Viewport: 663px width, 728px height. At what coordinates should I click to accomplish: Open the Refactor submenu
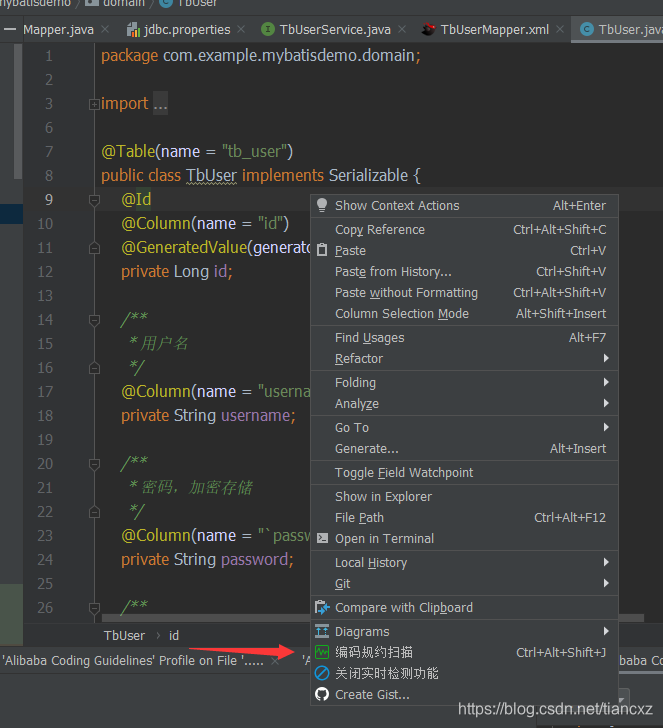click(x=464, y=358)
